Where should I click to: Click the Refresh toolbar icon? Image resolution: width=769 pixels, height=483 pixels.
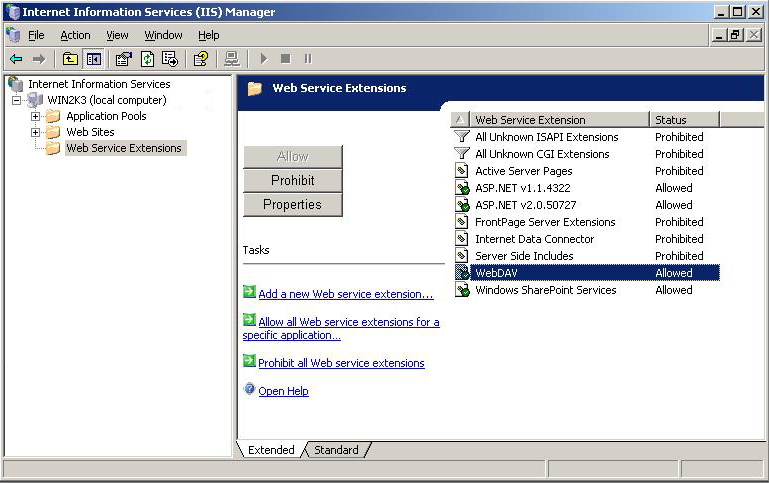(x=147, y=59)
